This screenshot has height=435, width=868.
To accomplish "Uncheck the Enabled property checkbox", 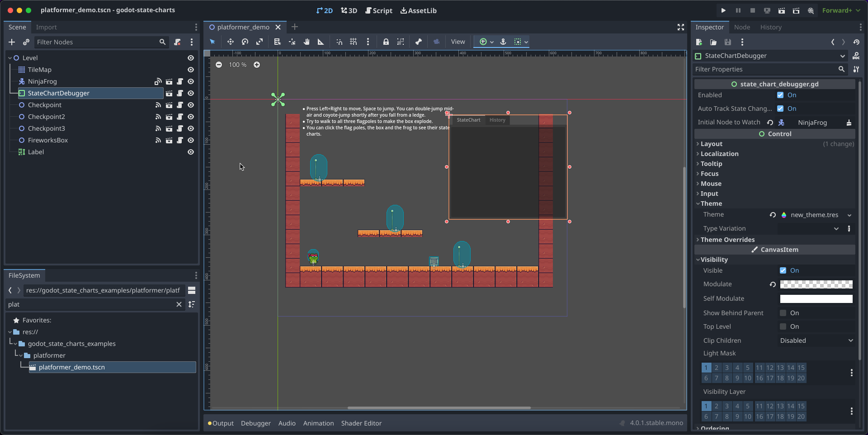I will (x=780, y=95).
